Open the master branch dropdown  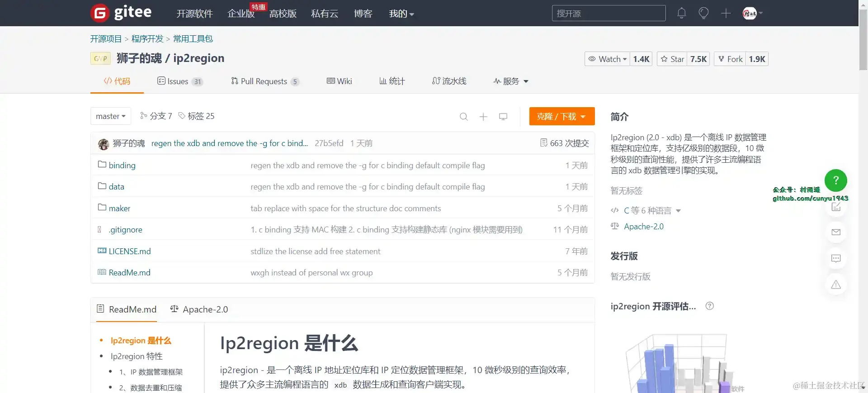click(x=111, y=116)
